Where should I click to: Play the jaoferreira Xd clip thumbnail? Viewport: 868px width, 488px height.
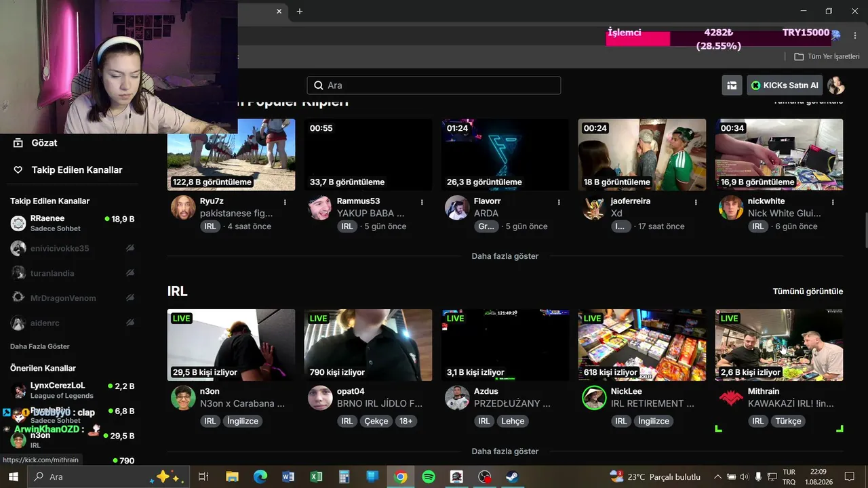(642, 155)
